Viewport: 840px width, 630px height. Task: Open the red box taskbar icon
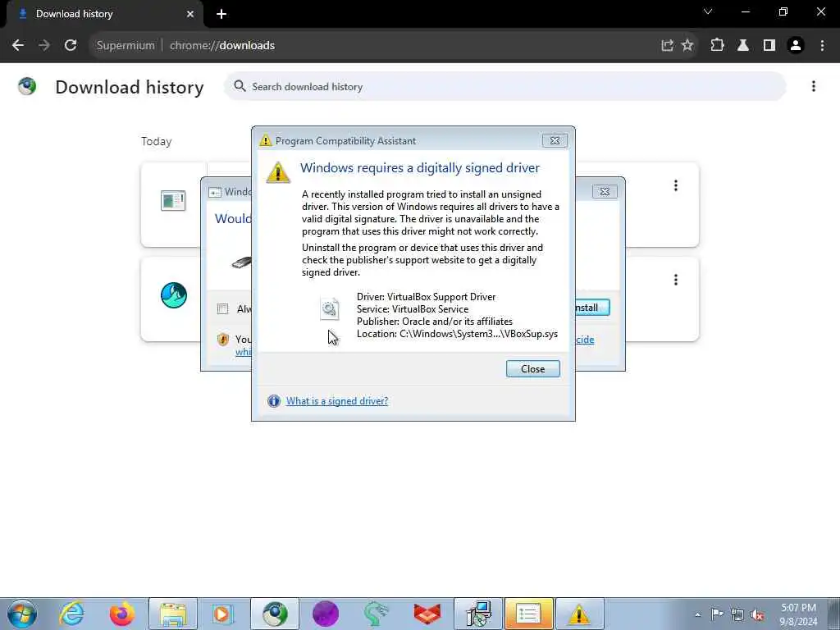pyautogui.click(x=427, y=614)
